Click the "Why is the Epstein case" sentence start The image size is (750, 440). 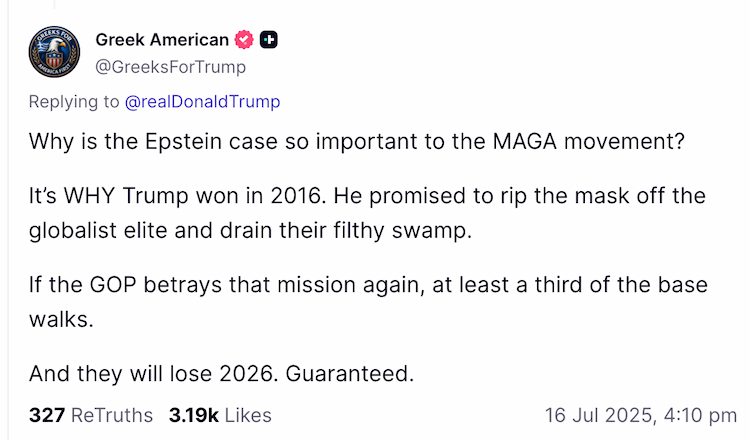pyautogui.click(x=140, y=142)
